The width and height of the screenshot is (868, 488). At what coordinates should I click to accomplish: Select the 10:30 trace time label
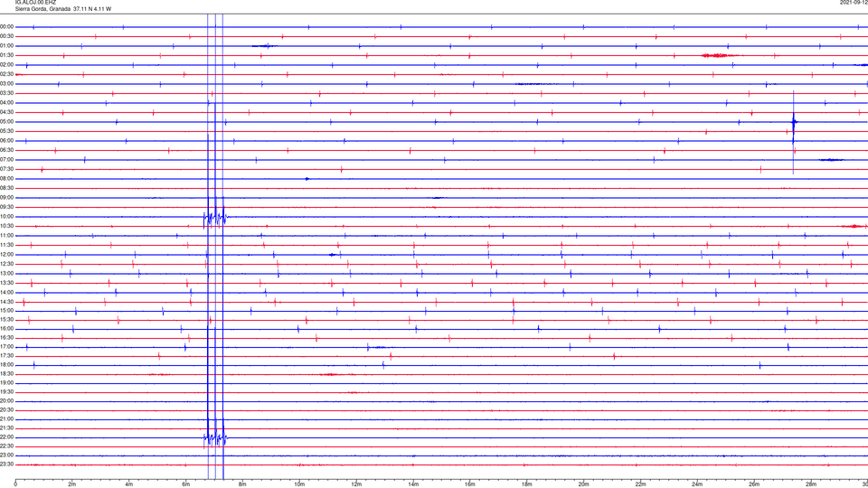[x=7, y=226]
